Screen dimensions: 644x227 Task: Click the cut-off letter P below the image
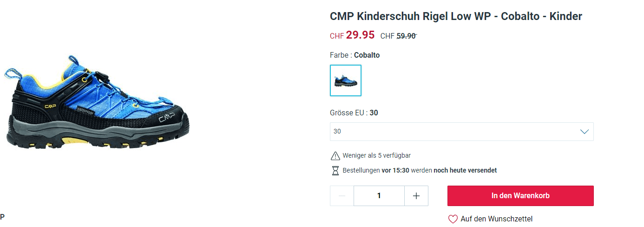(x=2, y=217)
